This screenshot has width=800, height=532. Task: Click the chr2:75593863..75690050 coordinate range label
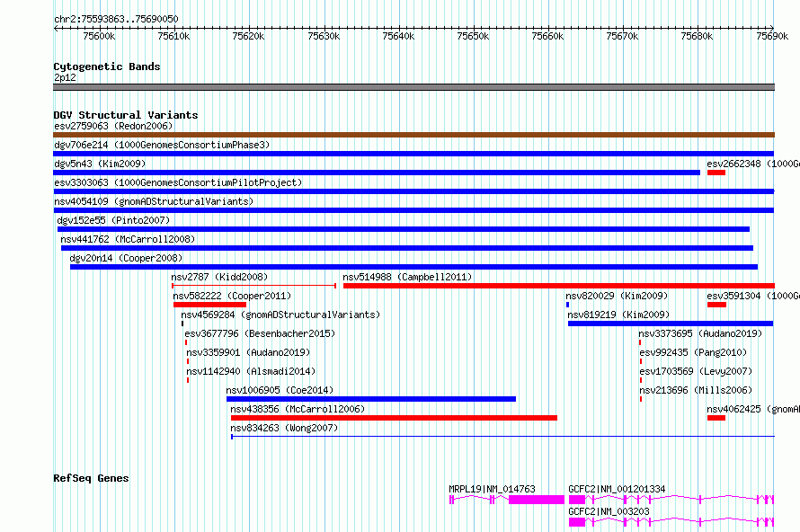[x=116, y=19]
